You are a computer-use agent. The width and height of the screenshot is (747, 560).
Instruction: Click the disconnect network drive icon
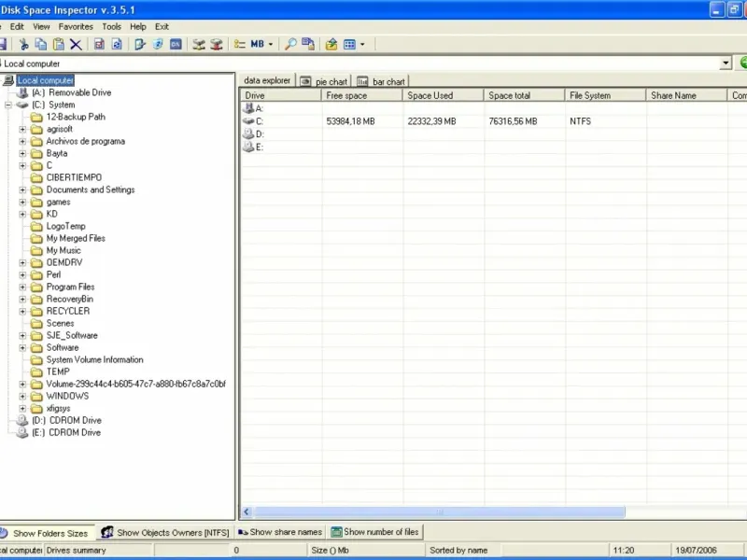[217, 44]
